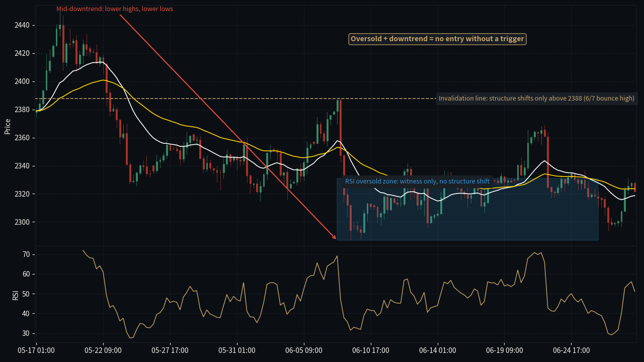Click the 'RSI oversold zone' annotation text
Screen dimensions: 644x362
[x=417, y=181]
